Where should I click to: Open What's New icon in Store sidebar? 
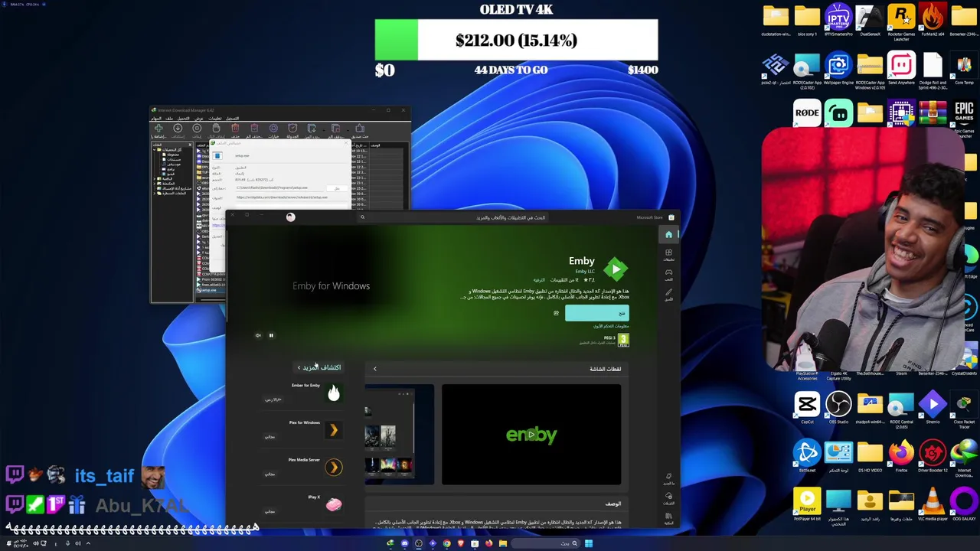(x=668, y=478)
